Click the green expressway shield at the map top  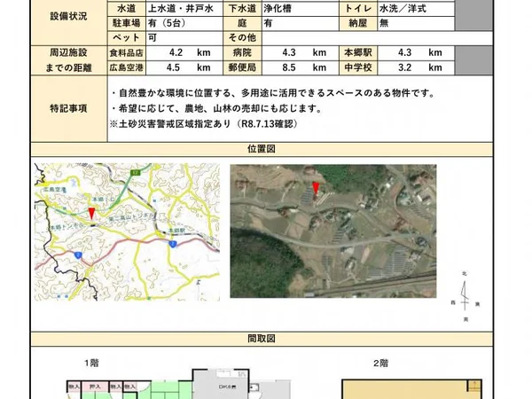(x=136, y=173)
